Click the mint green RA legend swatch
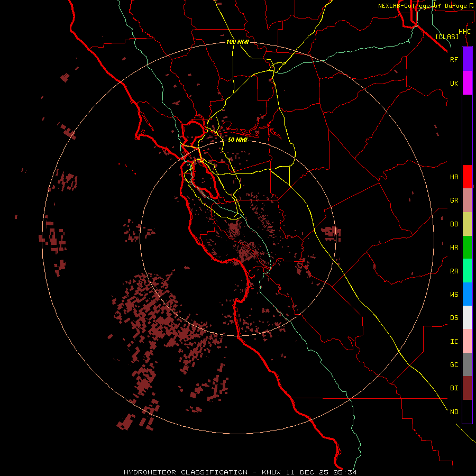 click(467, 271)
